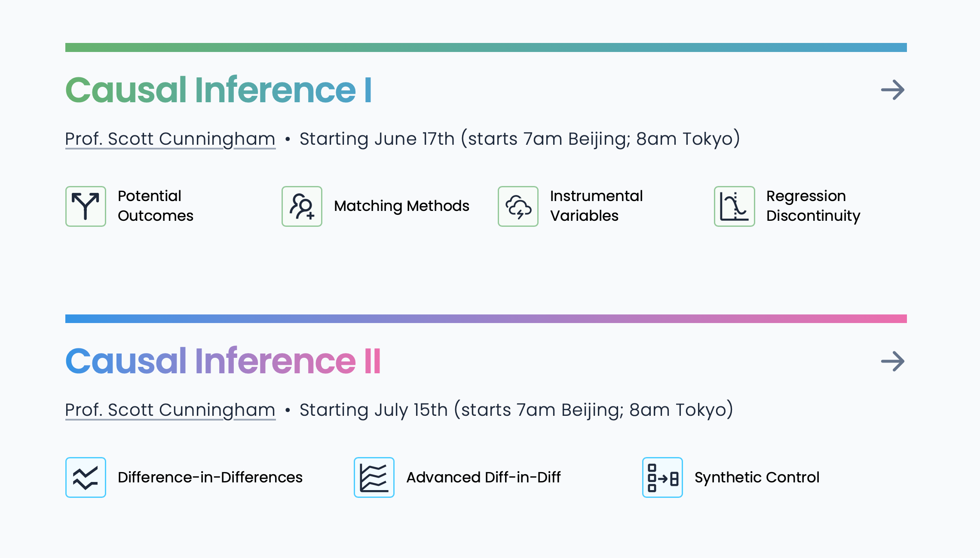Click the Regression Discontinuity topic label
The height and width of the screenshot is (558, 980).
(x=814, y=206)
